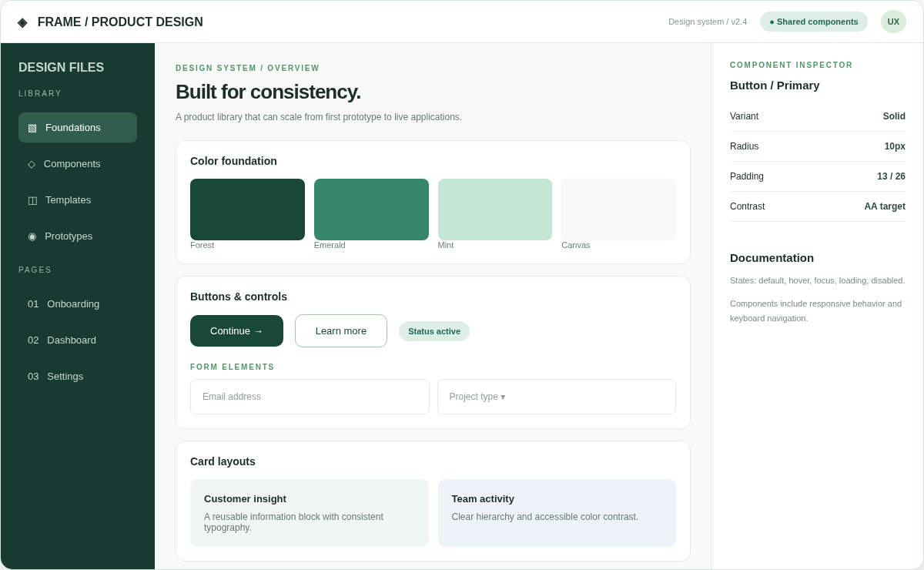This screenshot has height=570, width=924.
Task: Click the Padding 13 / 26 value
Action: point(891,176)
